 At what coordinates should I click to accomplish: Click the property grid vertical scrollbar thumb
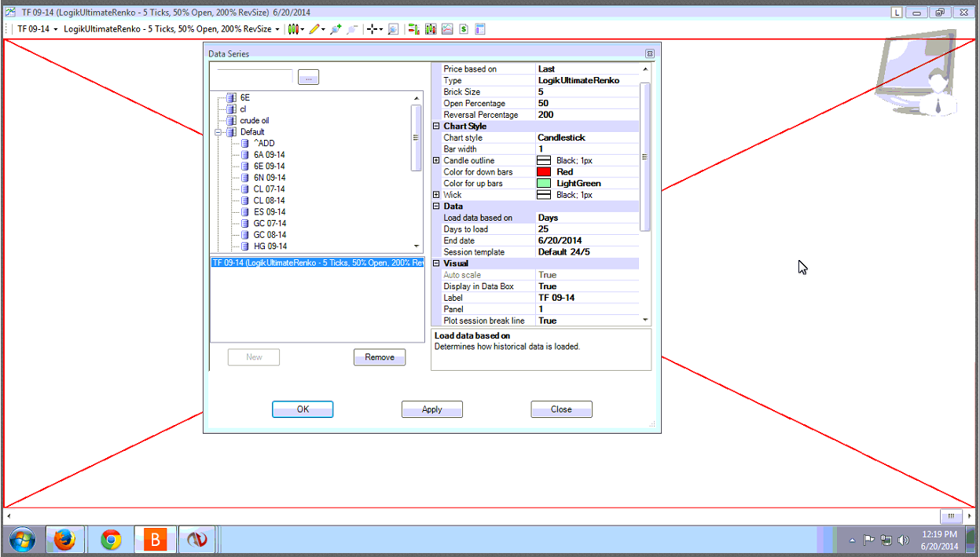click(645, 156)
